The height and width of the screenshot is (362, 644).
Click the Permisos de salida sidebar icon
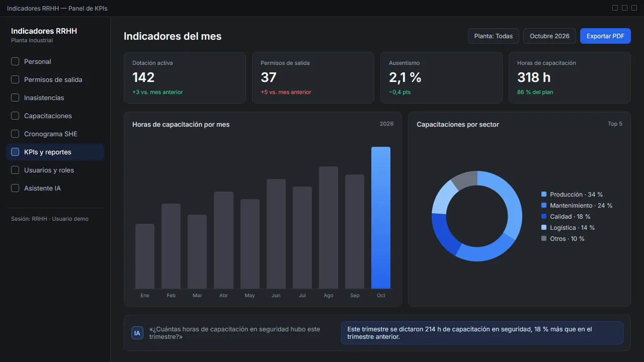point(15,79)
